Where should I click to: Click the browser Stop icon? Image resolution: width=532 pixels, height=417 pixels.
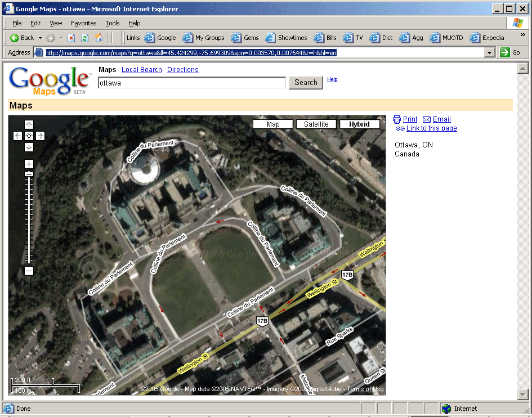click(x=71, y=38)
